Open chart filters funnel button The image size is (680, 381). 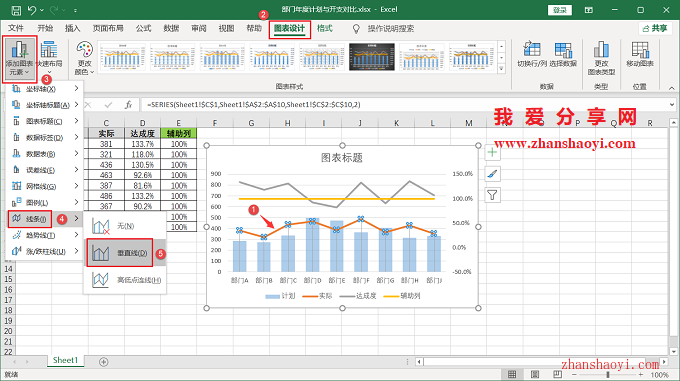pos(492,195)
